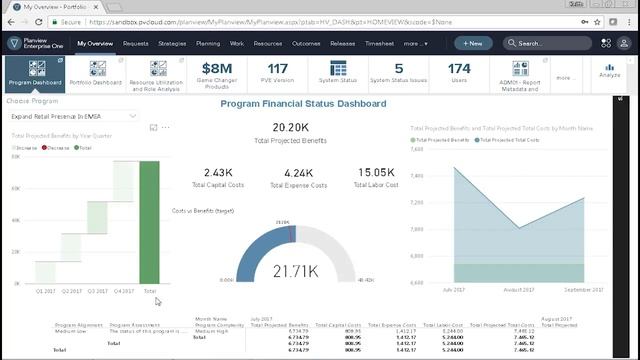Close the My Overview browser tab
The height and width of the screenshot is (360, 640).
tap(96, 7)
